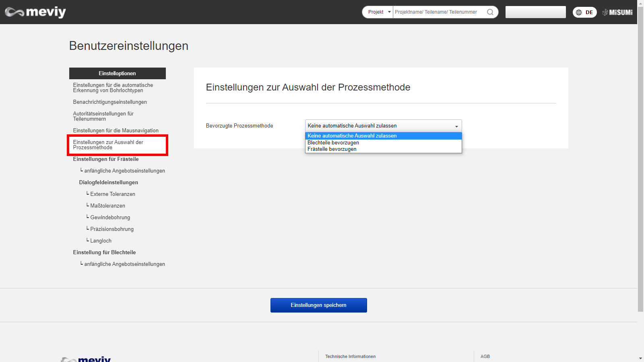Click the meviy logo in the header
644x362 pixels.
(35, 12)
